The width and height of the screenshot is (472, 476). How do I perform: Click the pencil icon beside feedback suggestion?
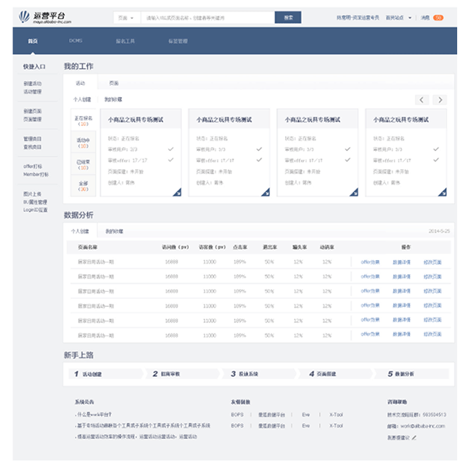click(x=414, y=438)
